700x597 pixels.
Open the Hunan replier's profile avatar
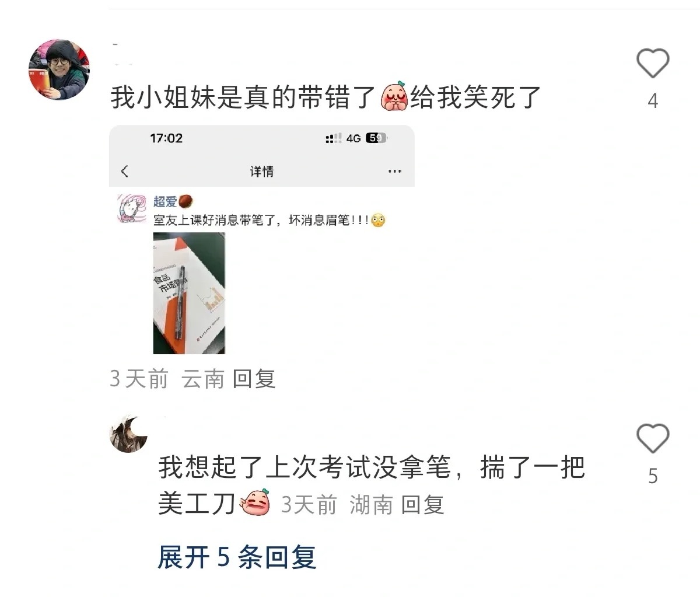[128, 434]
